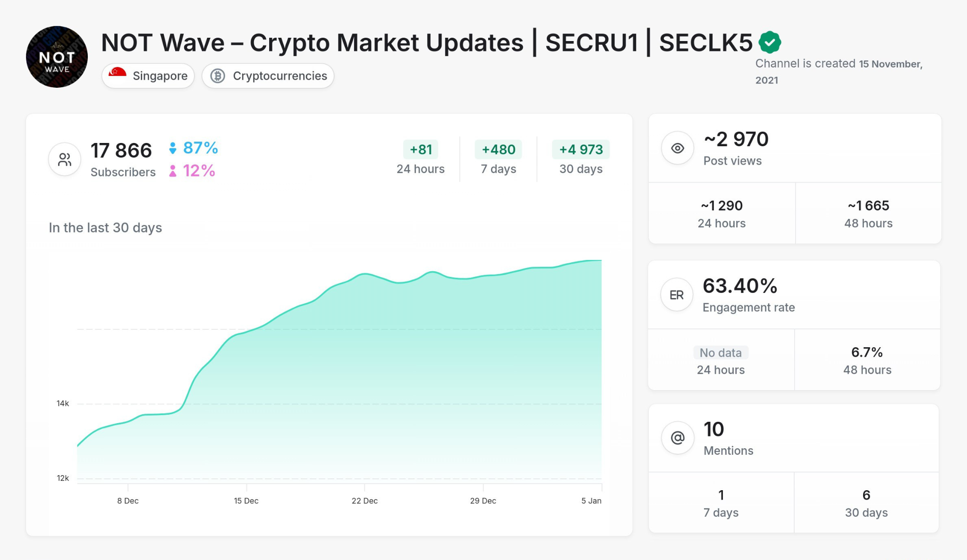This screenshot has height=560, width=967.
Task: Select the +480 7 days stat
Action: tap(499, 150)
